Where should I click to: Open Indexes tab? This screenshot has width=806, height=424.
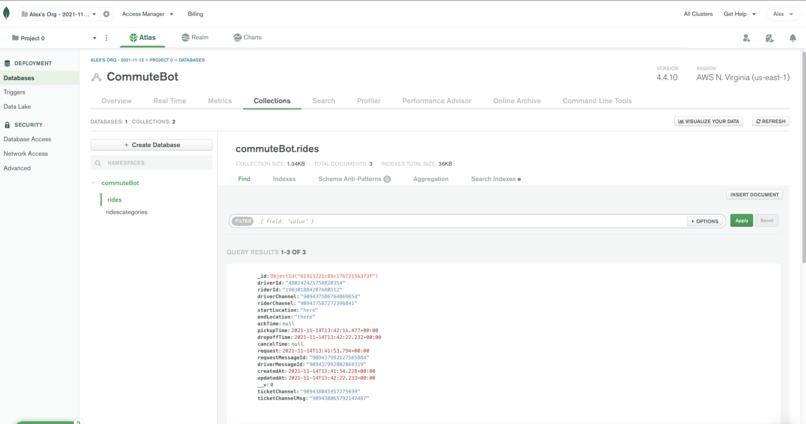(284, 179)
